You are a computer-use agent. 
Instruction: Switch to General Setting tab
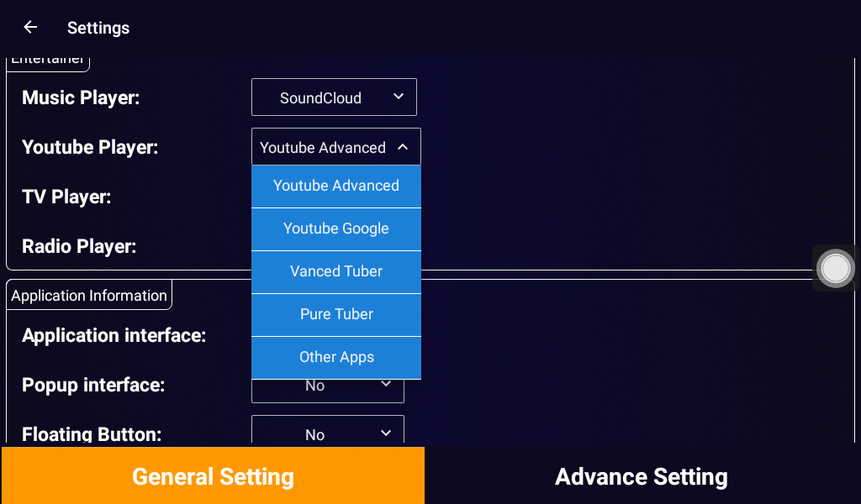213,475
